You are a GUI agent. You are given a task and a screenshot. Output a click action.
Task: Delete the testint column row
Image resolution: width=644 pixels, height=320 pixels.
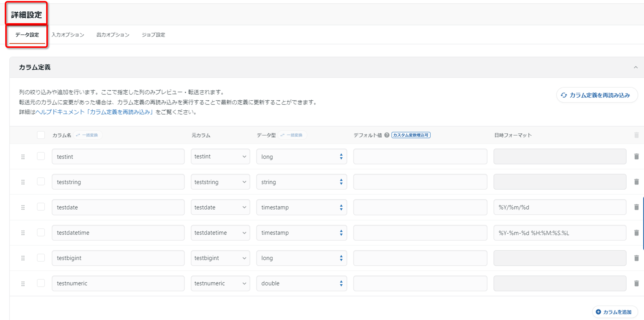click(636, 157)
